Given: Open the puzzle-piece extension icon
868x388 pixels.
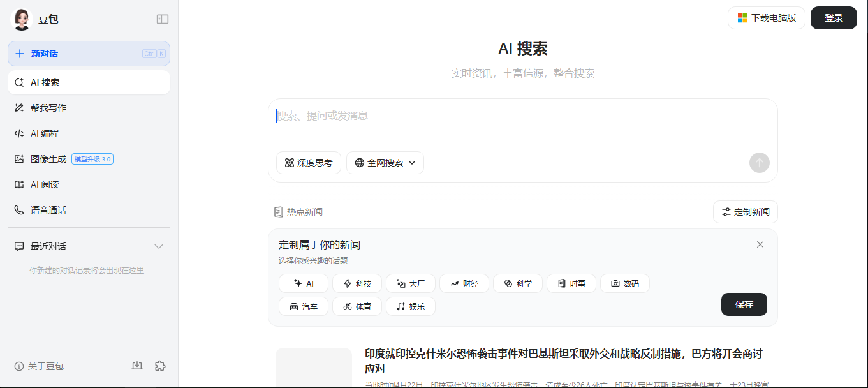Looking at the screenshot, I should 160,366.
